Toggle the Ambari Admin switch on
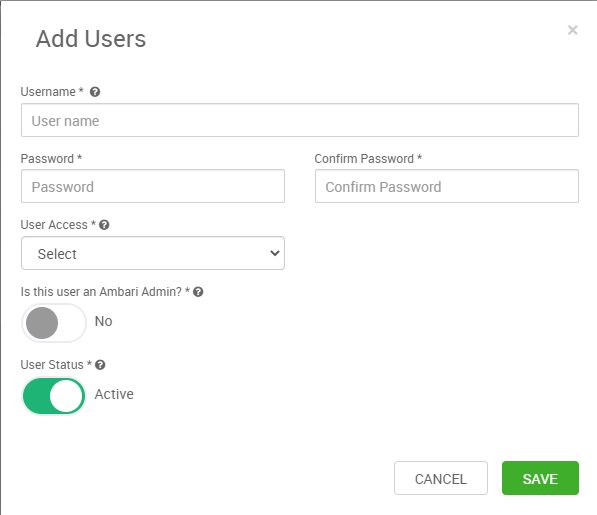 54,323
